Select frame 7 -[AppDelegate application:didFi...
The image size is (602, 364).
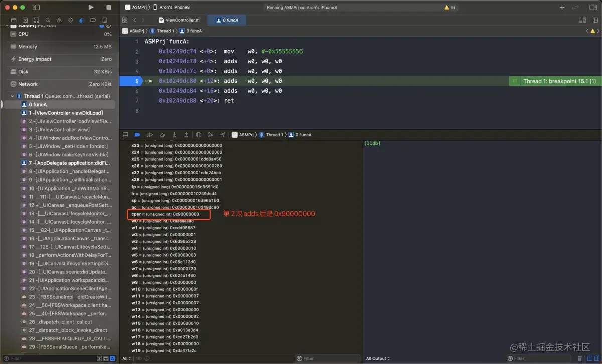(59, 163)
